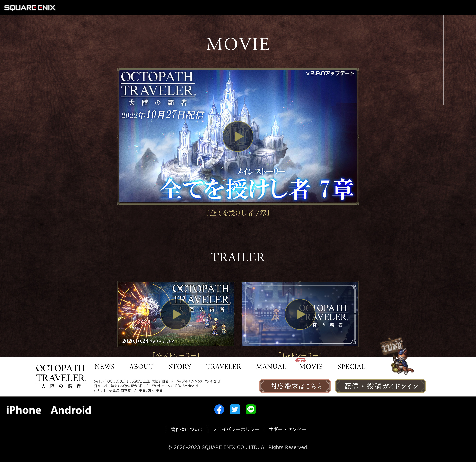Viewport: 476px width, 462px height.
Task: Open the Facebook share icon
Action: (x=219, y=410)
